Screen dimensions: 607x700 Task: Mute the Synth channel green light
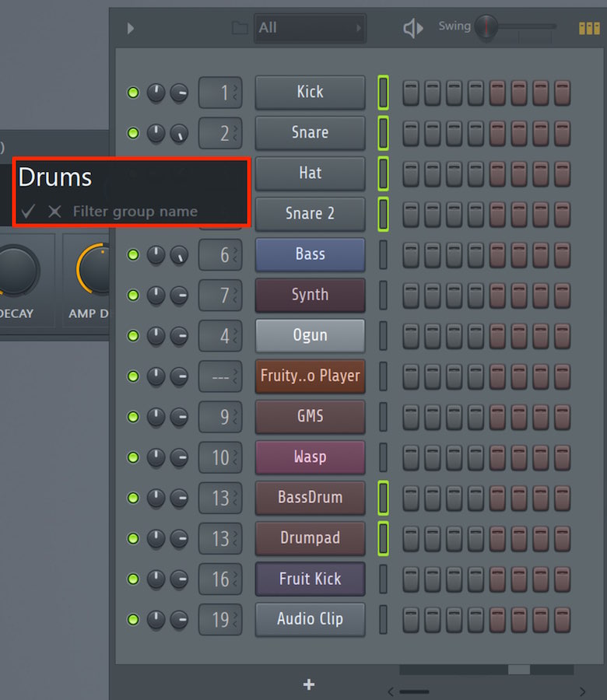[133, 295]
